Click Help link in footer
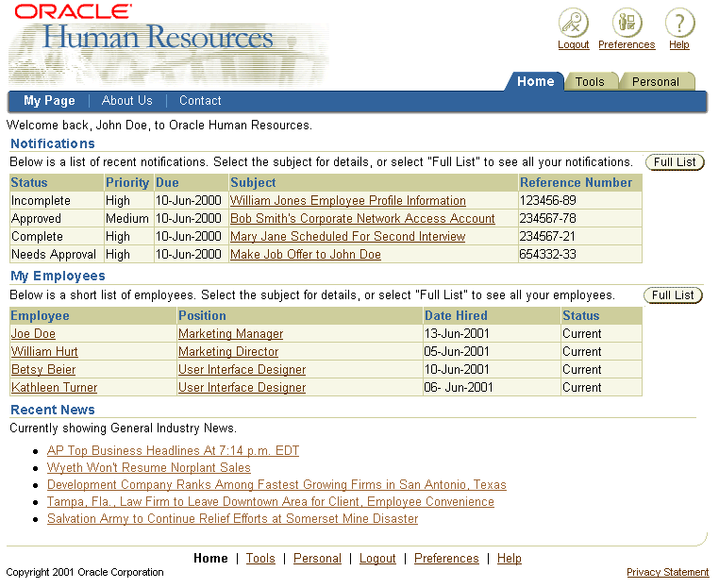 [x=509, y=559]
